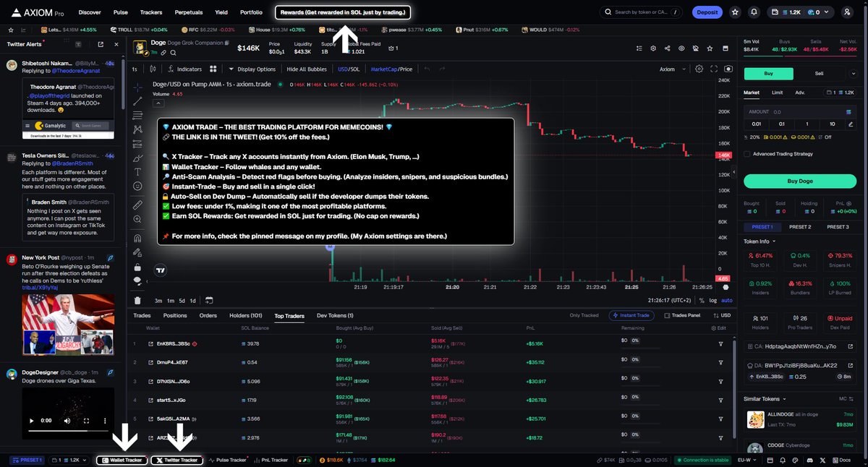The height and width of the screenshot is (467, 868).
Task: Select the emoji sticker tool
Action: [137, 186]
